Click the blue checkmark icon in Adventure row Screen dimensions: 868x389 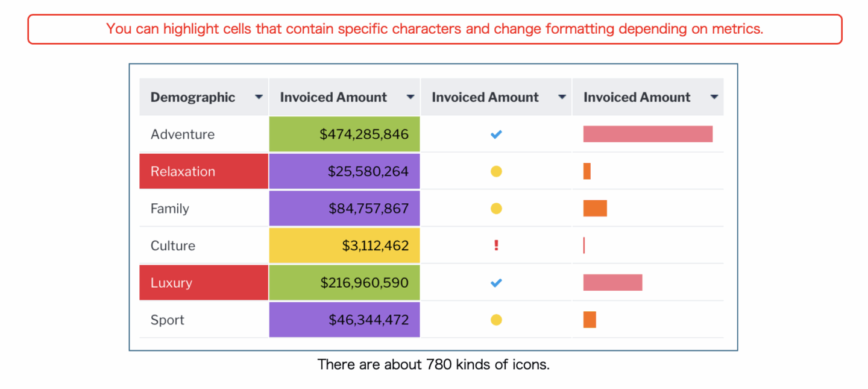click(496, 134)
